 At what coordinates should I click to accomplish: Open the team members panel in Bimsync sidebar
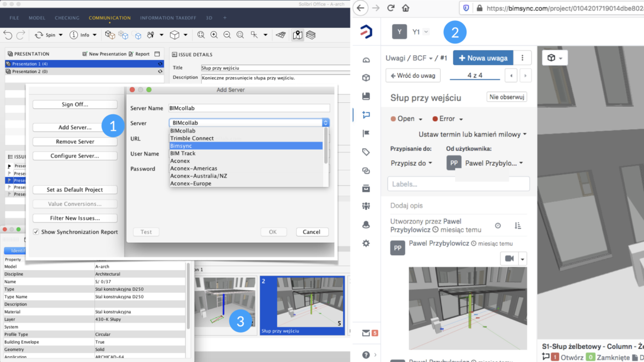(x=367, y=206)
